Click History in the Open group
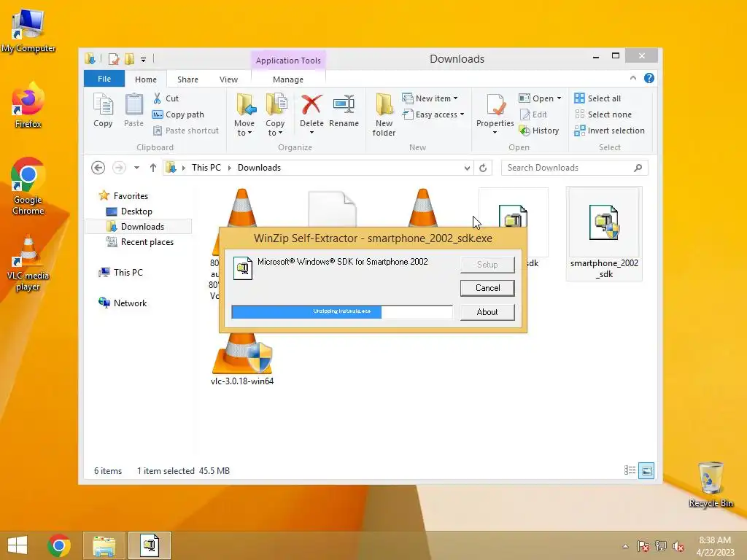The width and height of the screenshot is (747, 560). [x=539, y=131]
